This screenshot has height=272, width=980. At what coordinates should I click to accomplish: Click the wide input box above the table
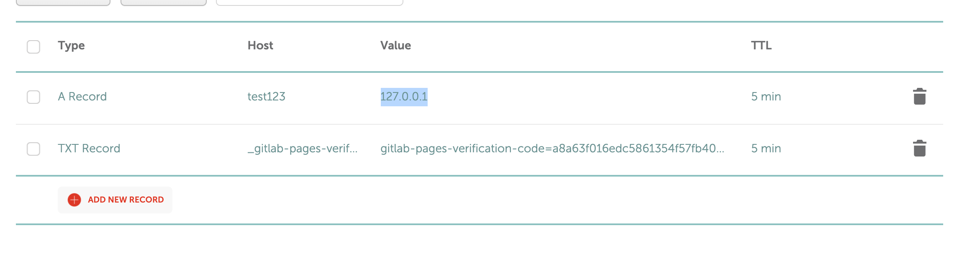pos(310,2)
